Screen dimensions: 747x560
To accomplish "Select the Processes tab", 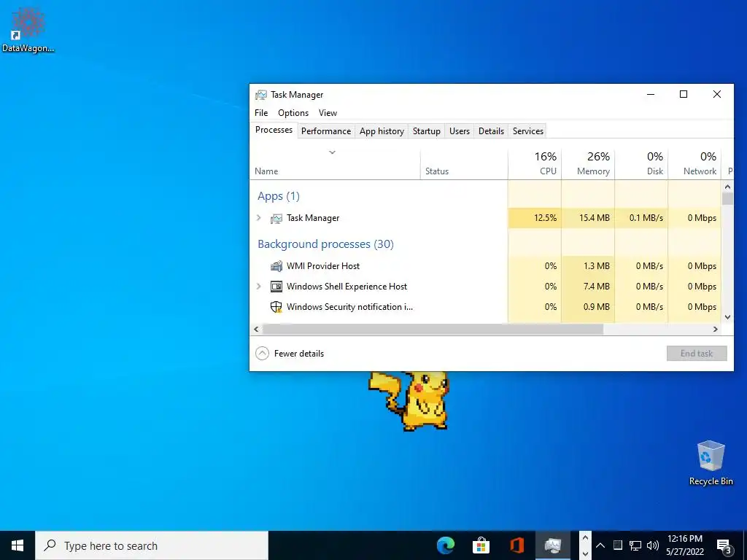I will [x=274, y=130].
